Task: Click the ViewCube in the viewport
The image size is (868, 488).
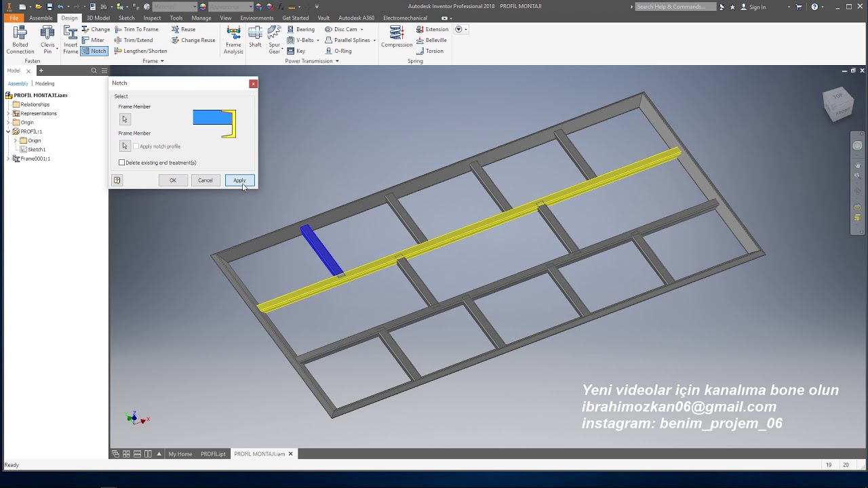Action: 838,104
